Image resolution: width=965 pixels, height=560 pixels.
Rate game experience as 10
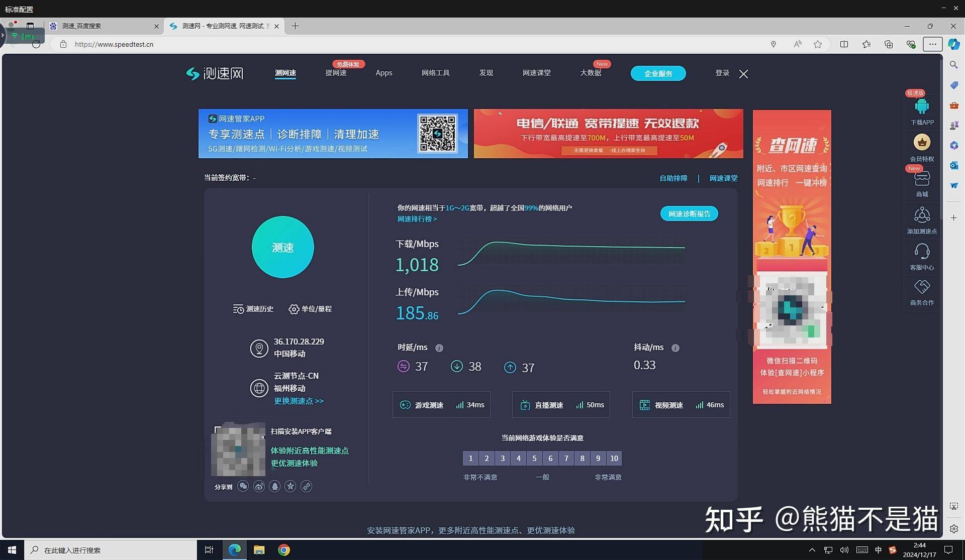(x=614, y=458)
